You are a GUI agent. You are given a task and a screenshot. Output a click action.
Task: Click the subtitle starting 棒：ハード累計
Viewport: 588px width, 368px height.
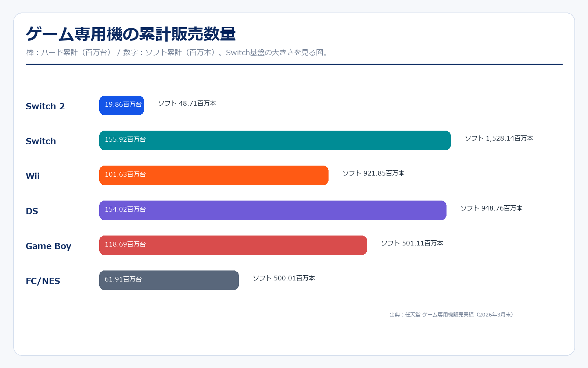[178, 53]
